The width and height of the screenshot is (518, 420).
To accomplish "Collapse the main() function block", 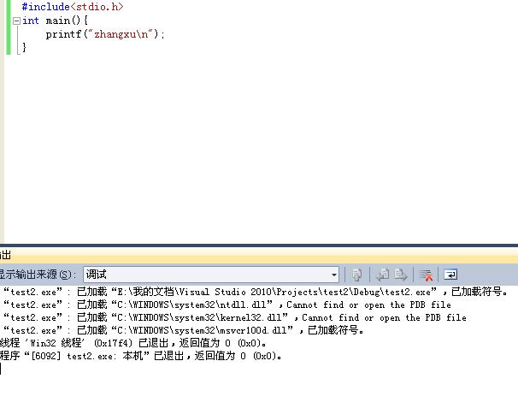I will pos(16,21).
